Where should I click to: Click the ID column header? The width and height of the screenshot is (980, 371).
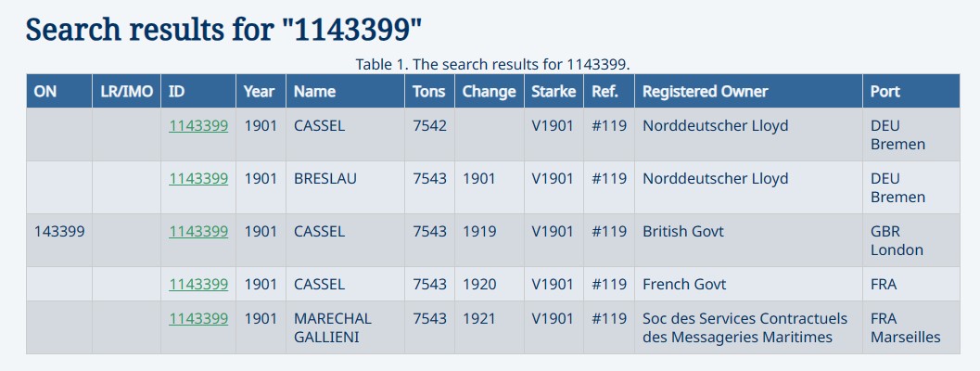pyautogui.click(x=177, y=91)
